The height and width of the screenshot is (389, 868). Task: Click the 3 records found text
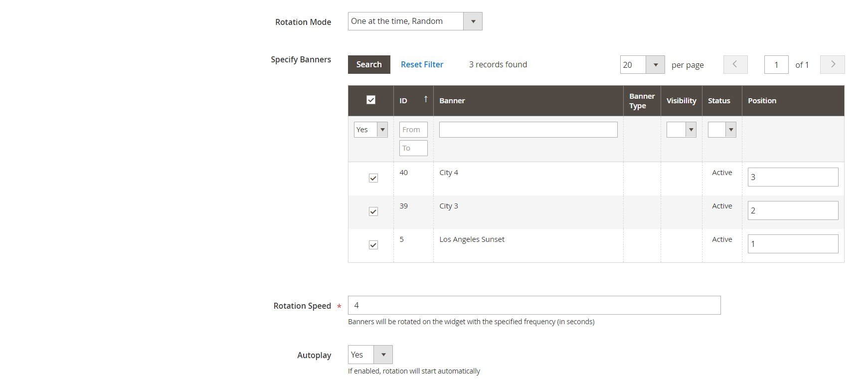point(498,64)
